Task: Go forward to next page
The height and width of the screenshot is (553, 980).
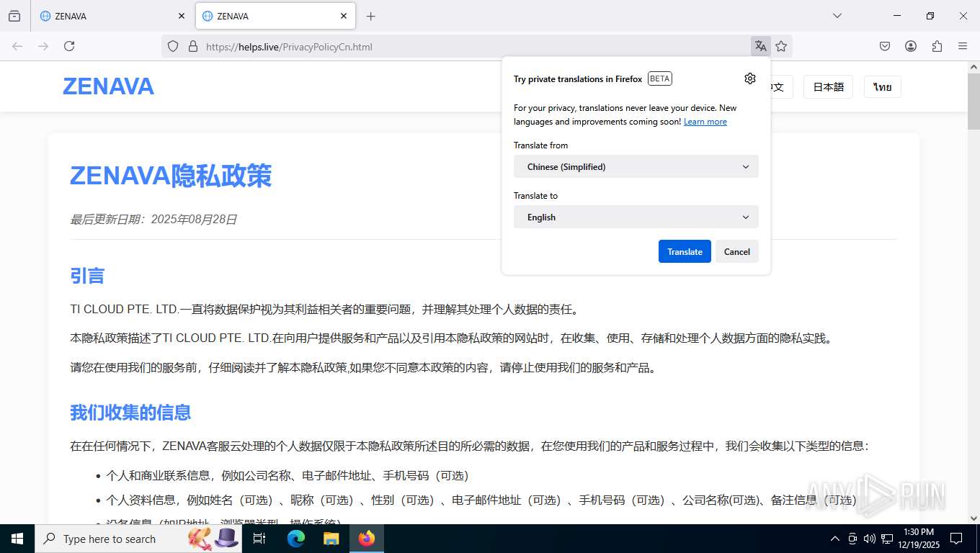Action: tap(43, 46)
